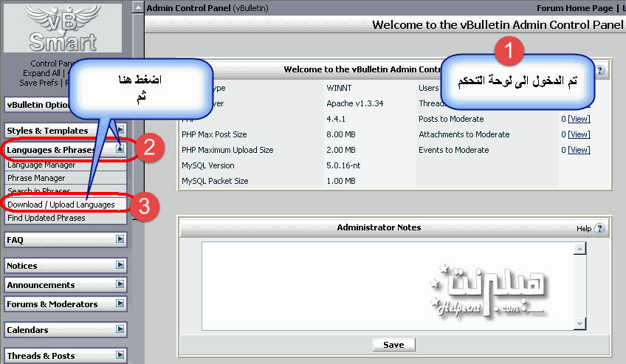Click the Save Prefs link
The image size is (626, 364).
(38, 83)
